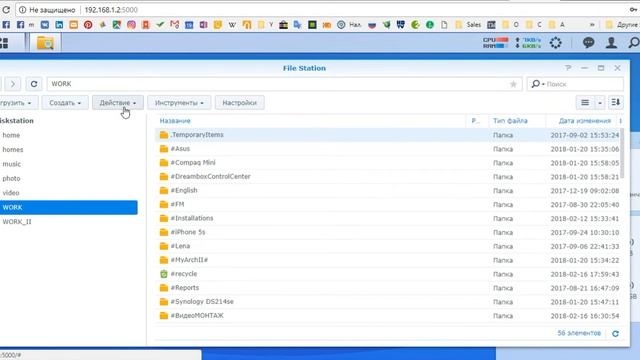The width and height of the screenshot is (640, 360).
Task: Select the WORK shared folder
Action: coord(69,207)
